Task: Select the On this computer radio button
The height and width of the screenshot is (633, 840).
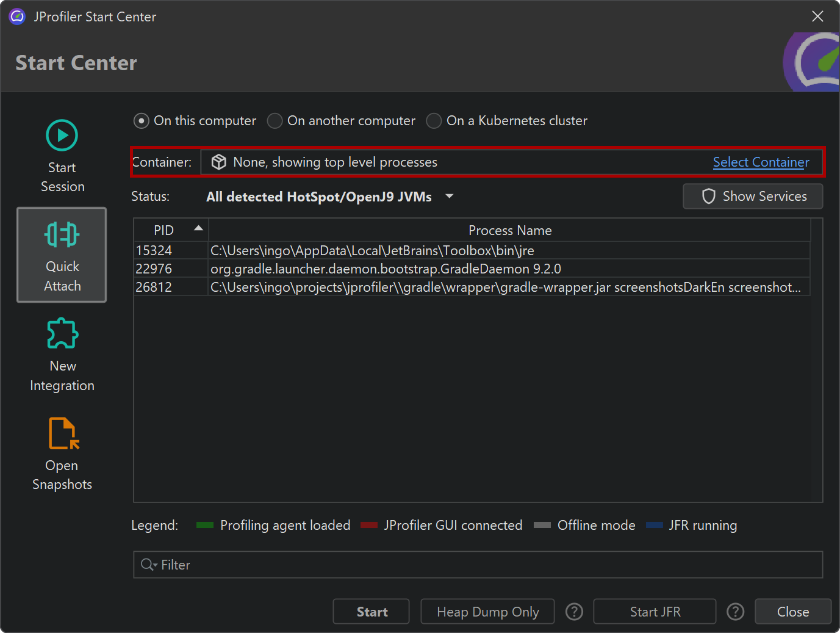Action: (x=142, y=121)
